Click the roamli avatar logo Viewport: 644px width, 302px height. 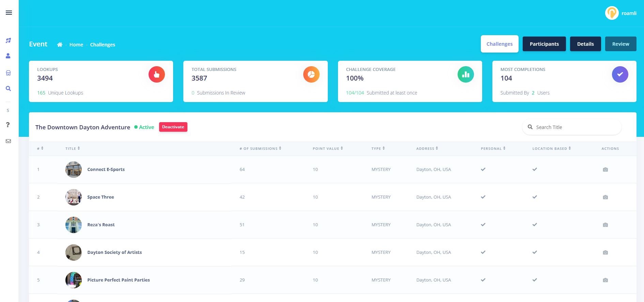(x=612, y=13)
